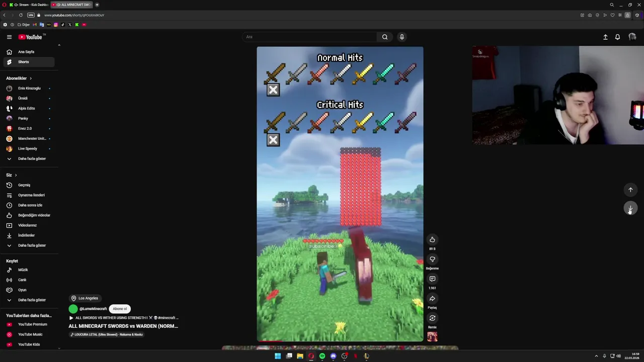Expand Keşfet section Daha fazla göster

point(29,300)
